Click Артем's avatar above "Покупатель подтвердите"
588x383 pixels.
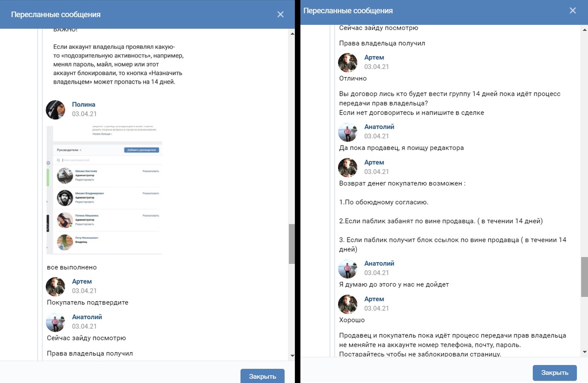56,286
